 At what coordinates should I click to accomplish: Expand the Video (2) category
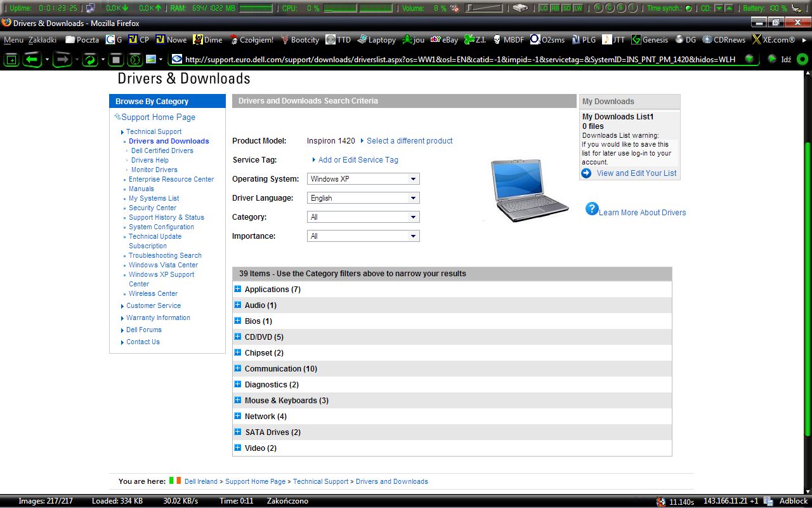pos(238,448)
